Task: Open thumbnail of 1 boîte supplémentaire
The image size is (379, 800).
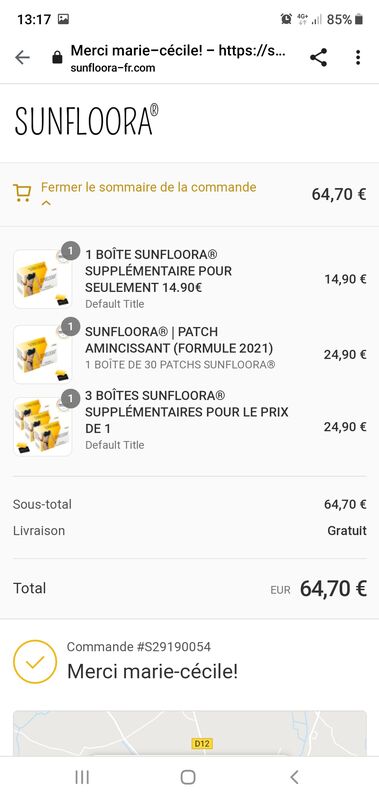Action: click(42, 279)
